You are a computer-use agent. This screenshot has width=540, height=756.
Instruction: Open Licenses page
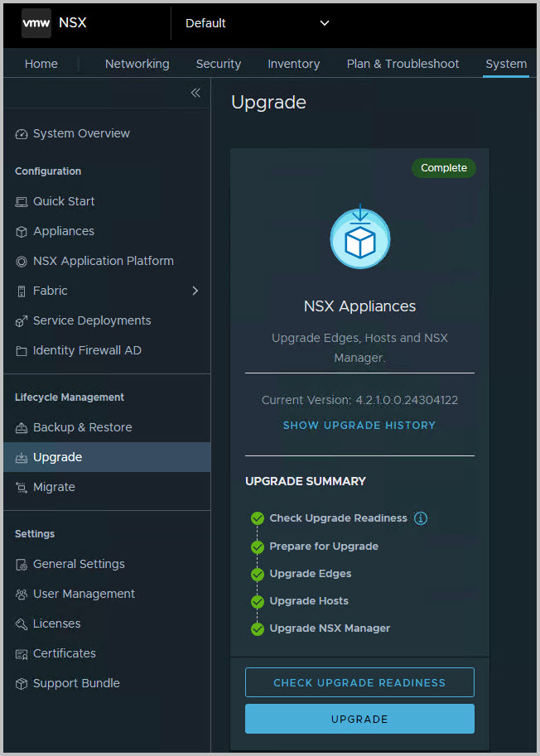tap(56, 624)
